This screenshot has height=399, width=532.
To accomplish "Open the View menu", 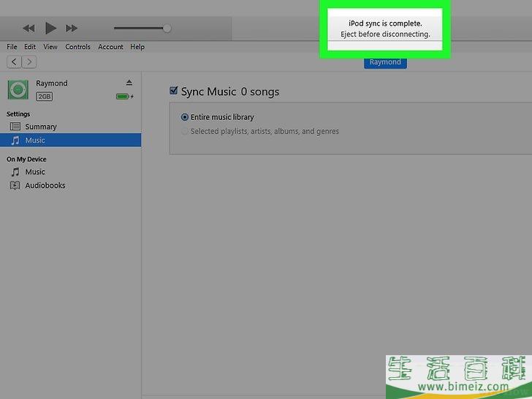I will [x=50, y=47].
